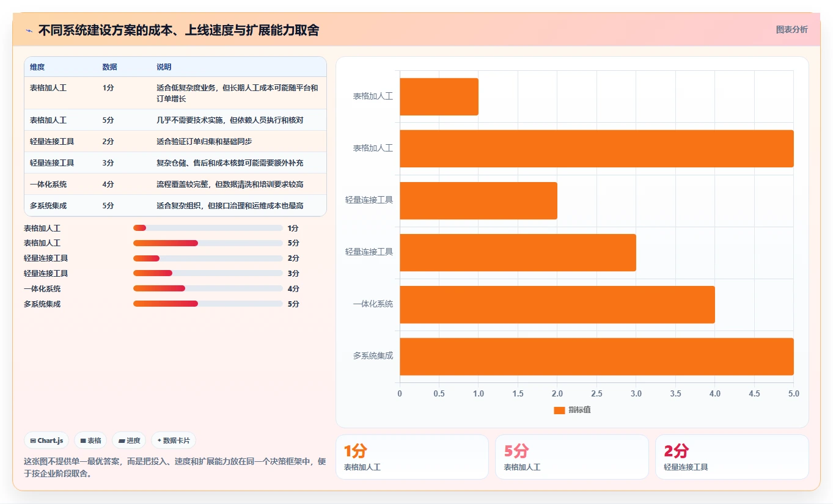Click the 2.5 tick on the chart's x-axis
This screenshot has height=504, width=833.
[x=596, y=393]
